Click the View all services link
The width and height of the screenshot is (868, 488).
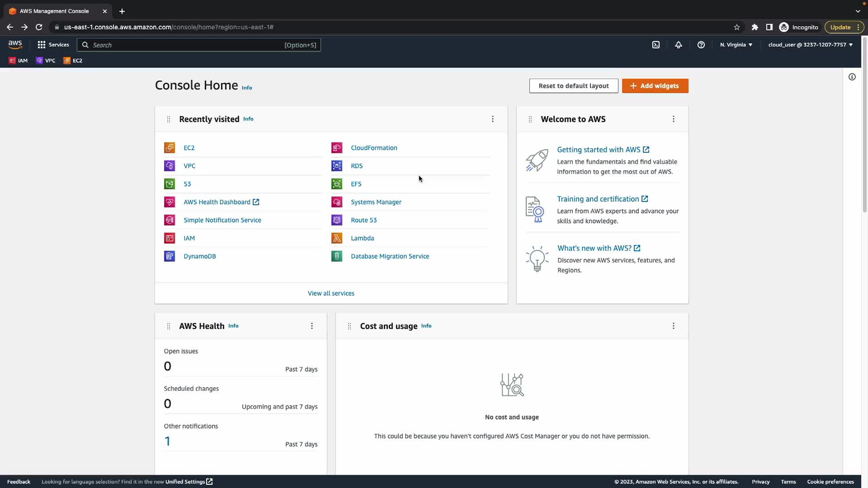[331, 293]
